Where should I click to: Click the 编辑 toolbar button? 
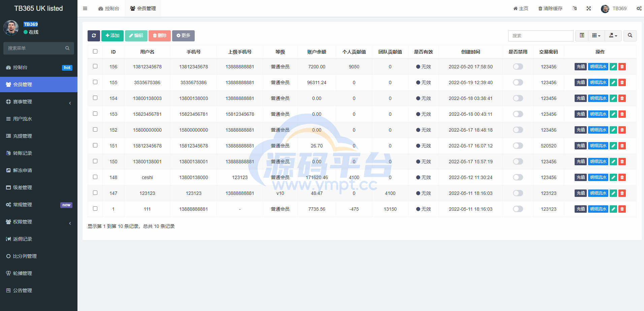(136, 36)
